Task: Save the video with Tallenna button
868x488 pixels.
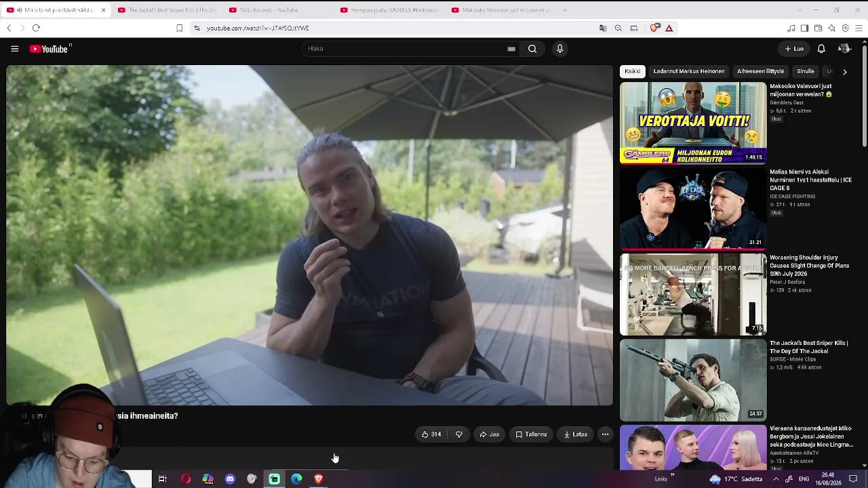Action: tap(531, 434)
